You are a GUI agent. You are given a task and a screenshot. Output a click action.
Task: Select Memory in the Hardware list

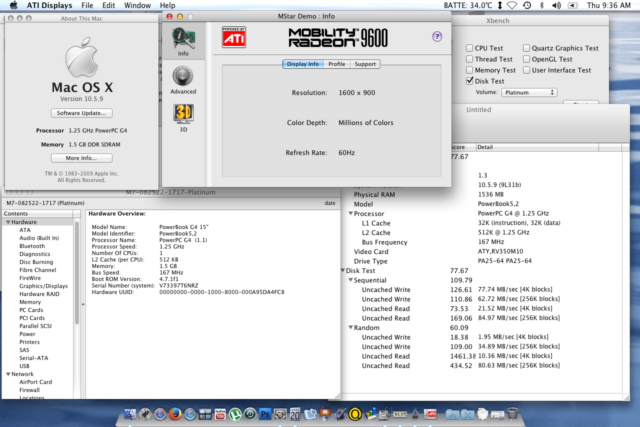(30, 302)
